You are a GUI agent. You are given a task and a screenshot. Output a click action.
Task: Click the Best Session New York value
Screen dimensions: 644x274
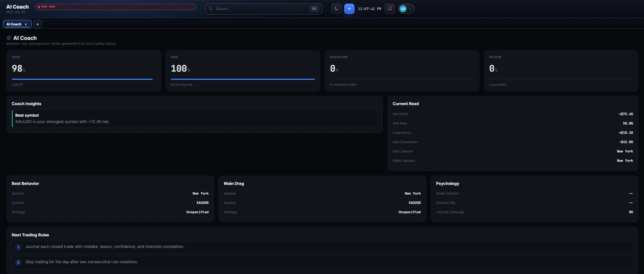[625, 151]
